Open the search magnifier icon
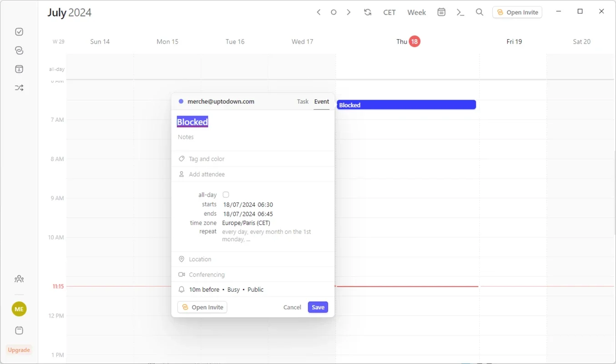616x364 pixels. pyautogui.click(x=480, y=12)
